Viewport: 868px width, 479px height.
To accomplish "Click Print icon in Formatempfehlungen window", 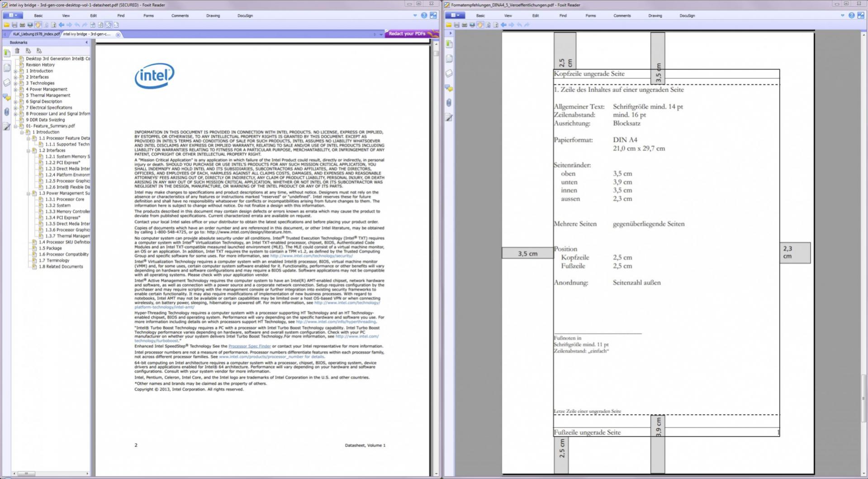I will point(465,25).
